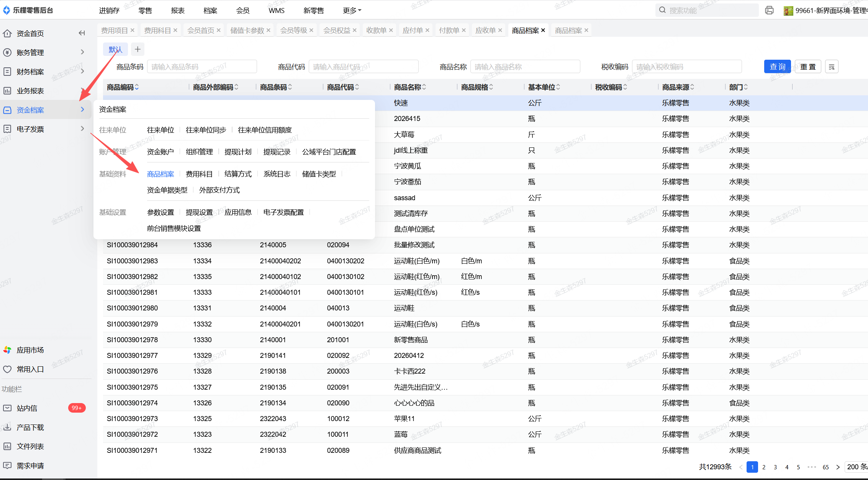Viewport: 868px width, 480px height.
Task: Sort by 商品编码 column toggle
Action: click(137, 88)
